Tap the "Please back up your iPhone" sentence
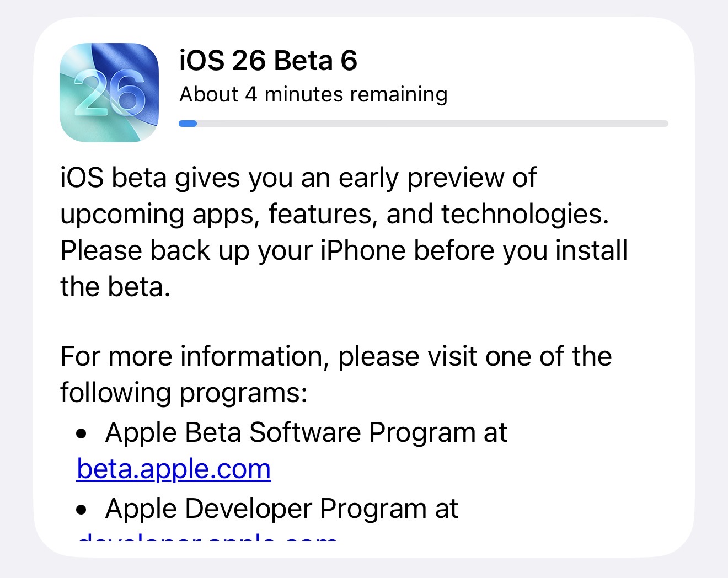 pyautogui.click(x=344, y=250)
